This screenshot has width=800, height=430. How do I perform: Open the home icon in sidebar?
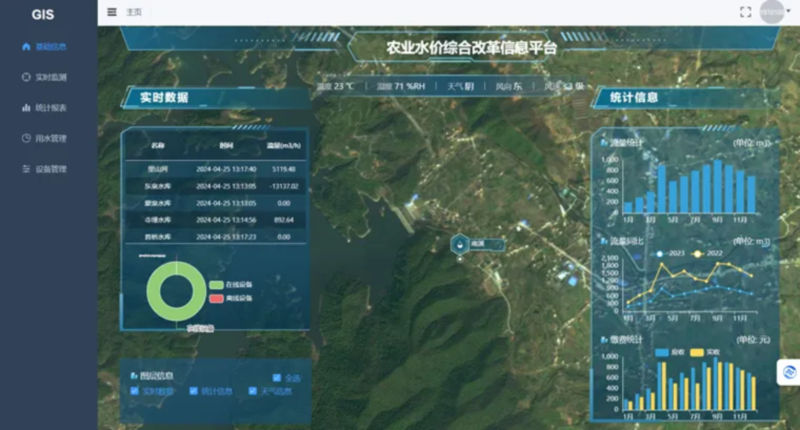click(x=27, y=47)
